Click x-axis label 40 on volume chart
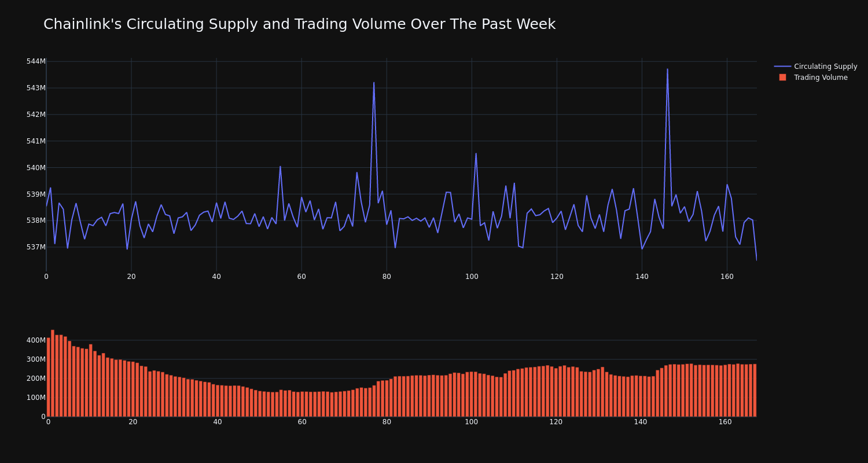 218,422
